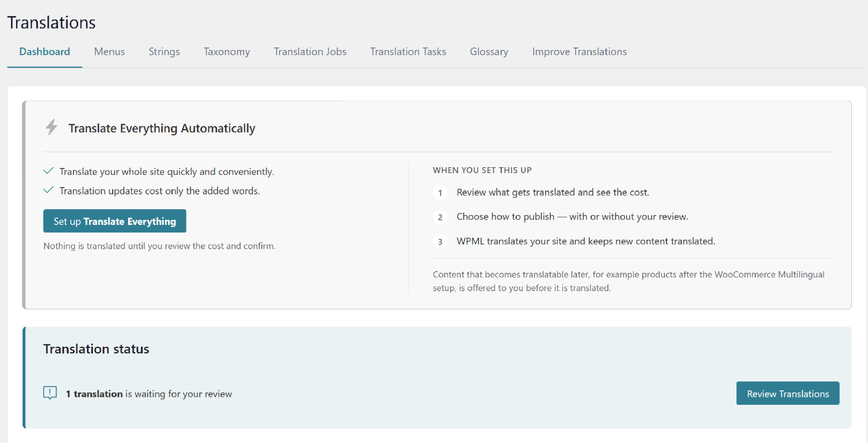Click the lightning bolt icon
The width and height of the screenshot is (868, 443).
pyautogui.click(x=51, y=127)
